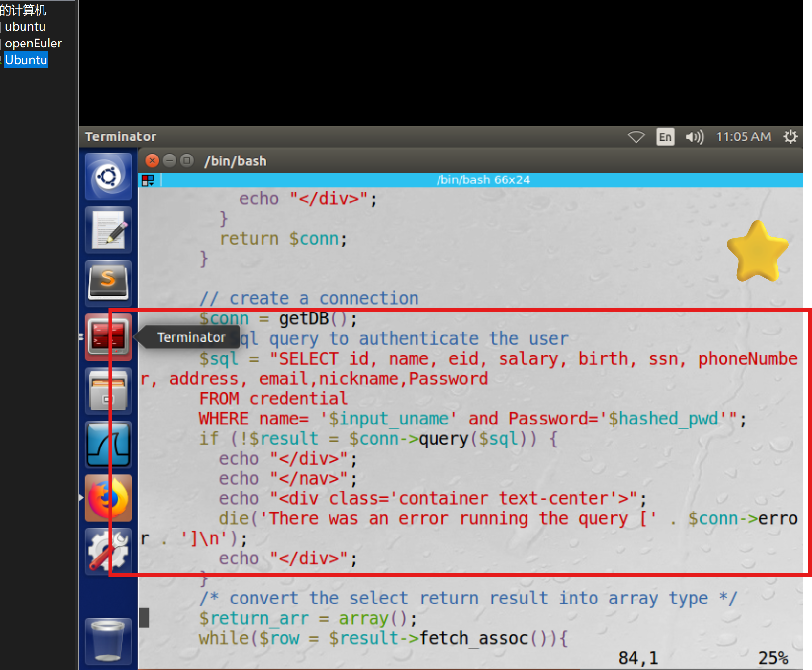Image resolution: width=812 pixels, height=670 pixels.
Task: Click the /bin/bash 66x24 terminal titlebar
Action: pos(483,180)
